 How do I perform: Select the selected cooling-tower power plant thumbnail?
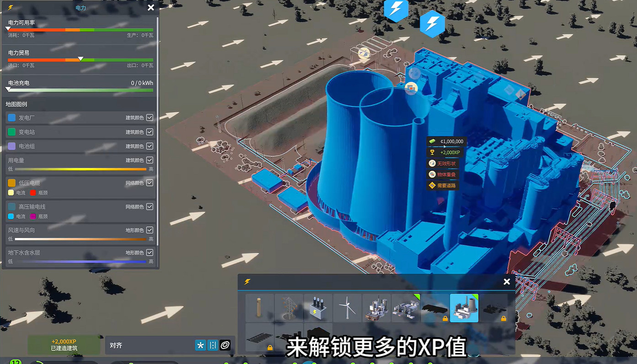point(464,308)
